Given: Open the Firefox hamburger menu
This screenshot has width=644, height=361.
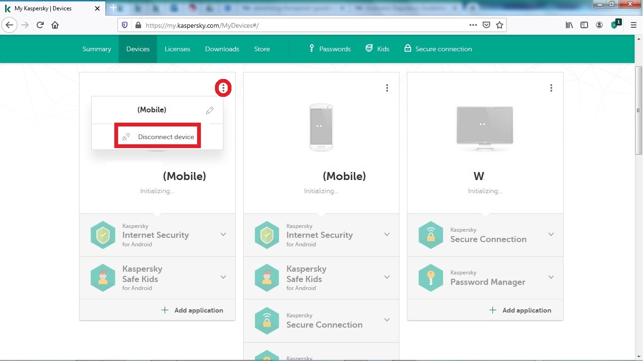Looking at the screenshot, I should (x=634, y=25).
